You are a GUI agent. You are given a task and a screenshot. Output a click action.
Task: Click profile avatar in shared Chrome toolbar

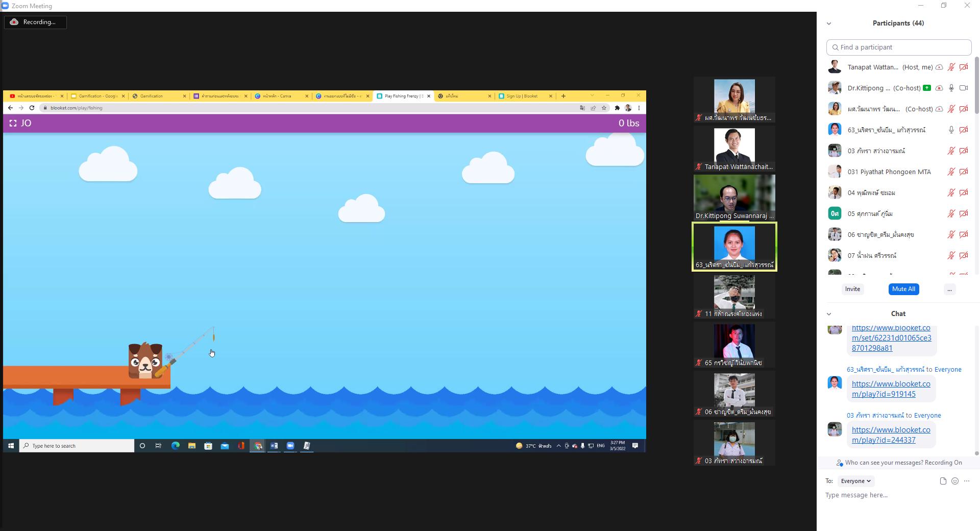(628, 108)
